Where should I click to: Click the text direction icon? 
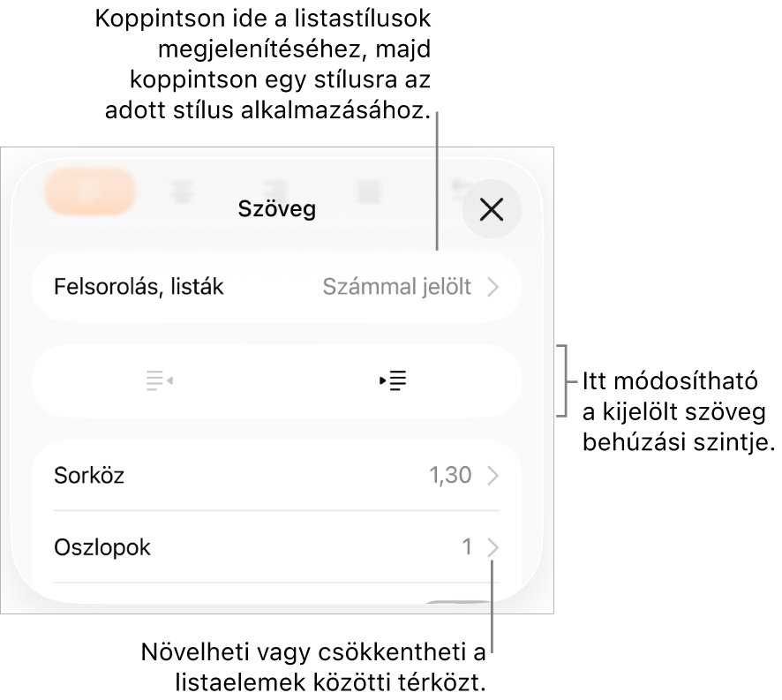(458, 191)
